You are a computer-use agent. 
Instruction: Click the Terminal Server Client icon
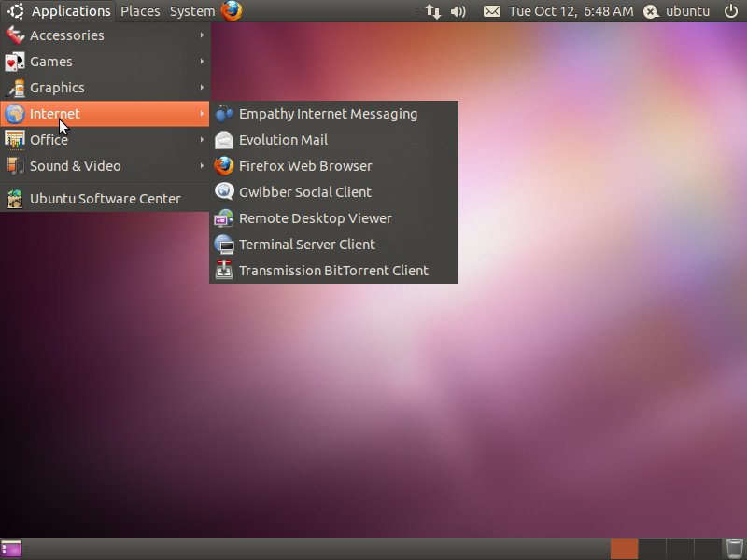pyautogui.click(x=224, y=245)
